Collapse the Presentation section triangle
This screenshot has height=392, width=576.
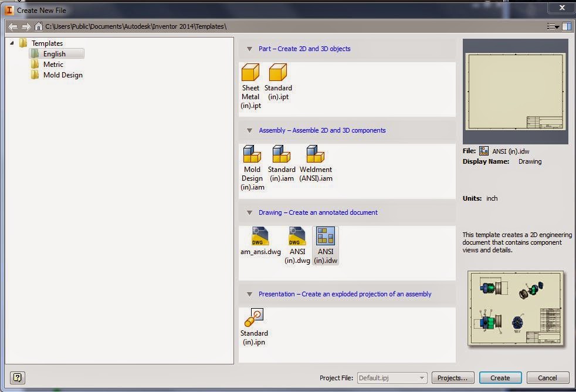[x=249, y=294]
